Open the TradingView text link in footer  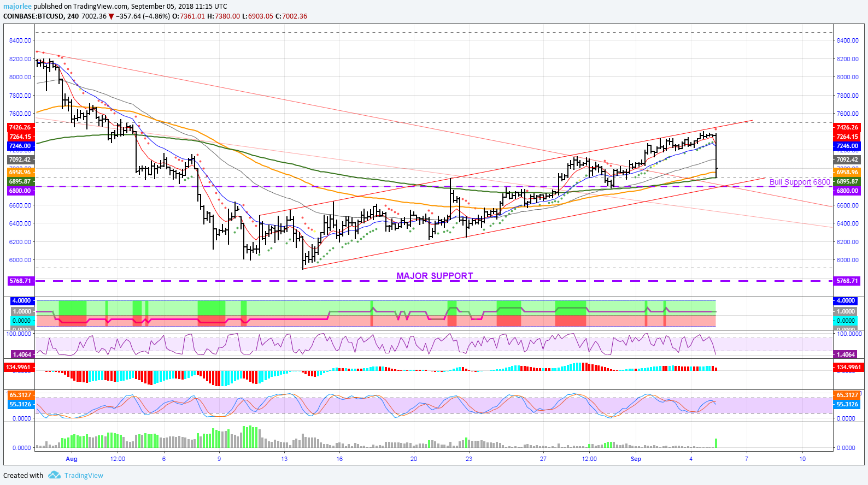[84, 475]
